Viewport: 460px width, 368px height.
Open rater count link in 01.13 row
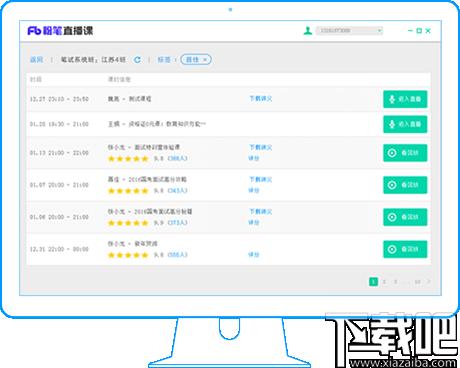(177, 158)
